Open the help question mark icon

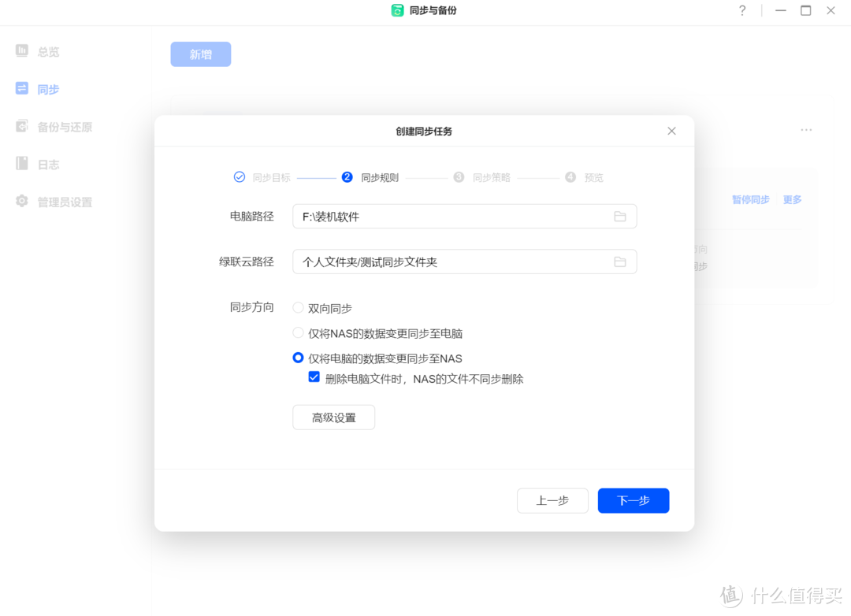coord(741,10)
